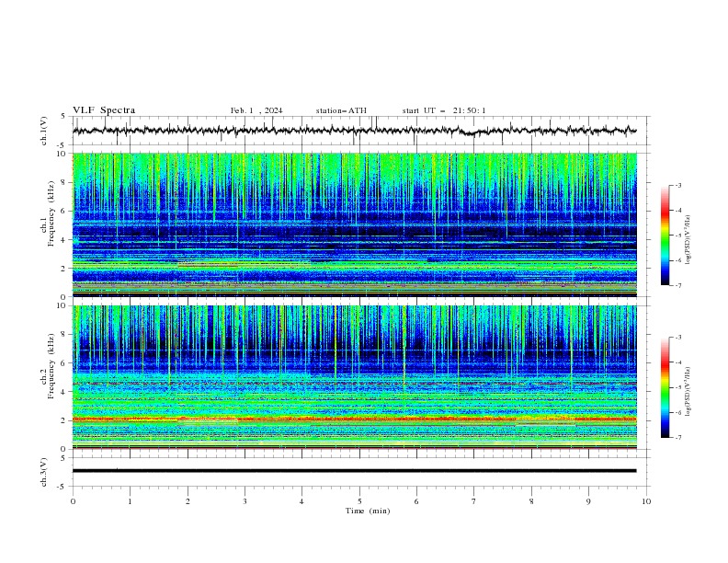Viewport: 728px width, 563px height.
Task: Click the "-3" tick on the ch.2 color bar
Action: (677, 338)
